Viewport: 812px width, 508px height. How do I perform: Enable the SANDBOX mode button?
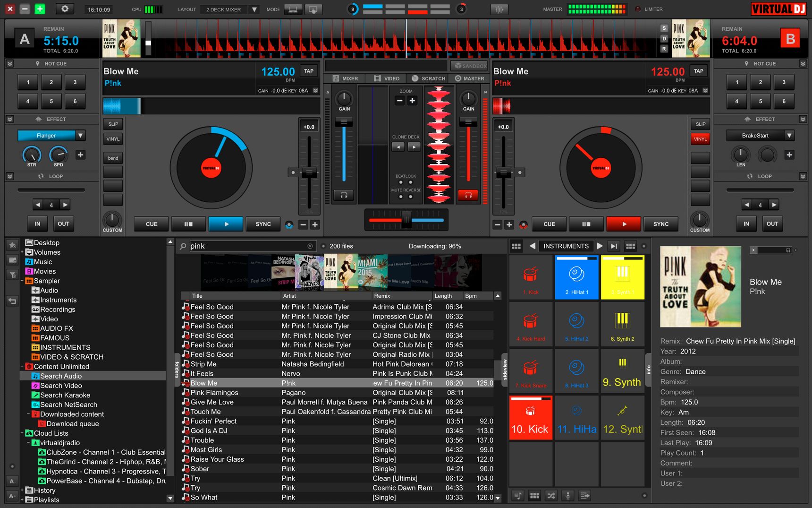pos(469,66)
